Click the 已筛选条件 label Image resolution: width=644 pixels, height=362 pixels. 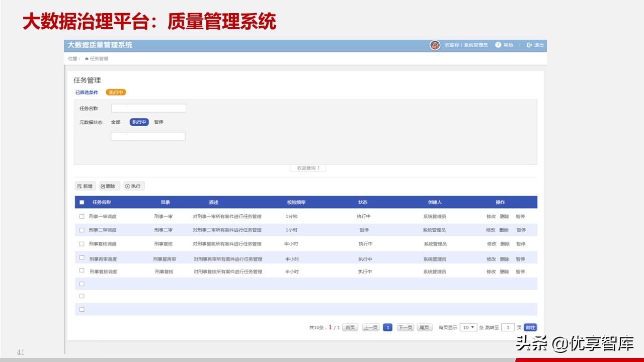(87, 93)
